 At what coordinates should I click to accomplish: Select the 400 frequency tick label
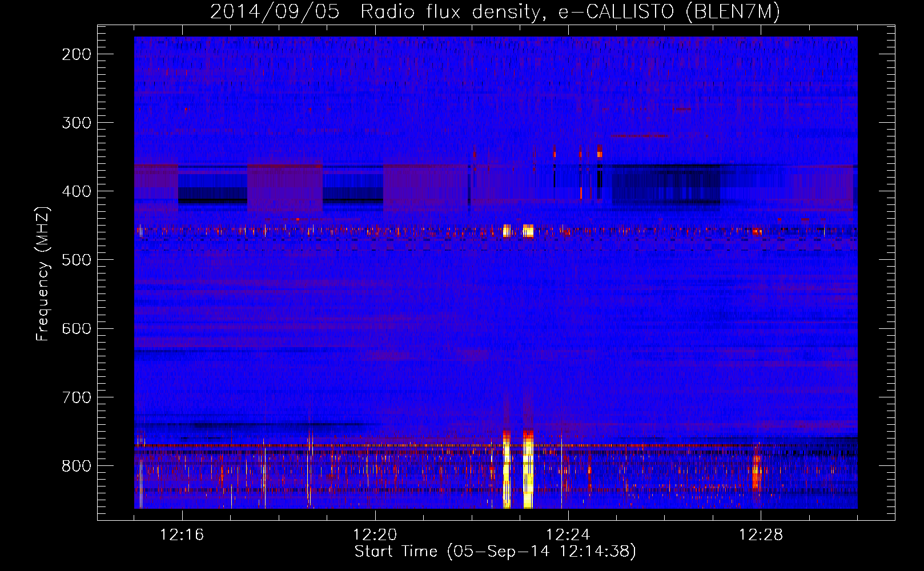pos(77,191)
